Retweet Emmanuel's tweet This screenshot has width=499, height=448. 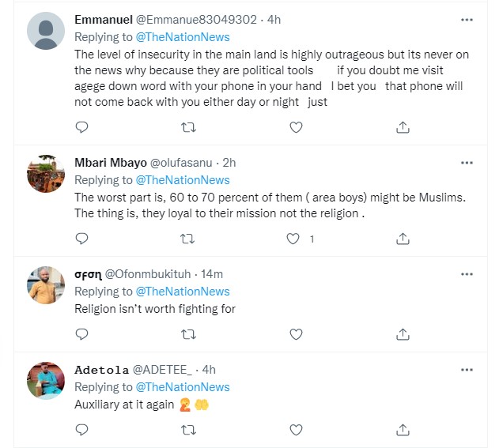[x=188, y=126]
